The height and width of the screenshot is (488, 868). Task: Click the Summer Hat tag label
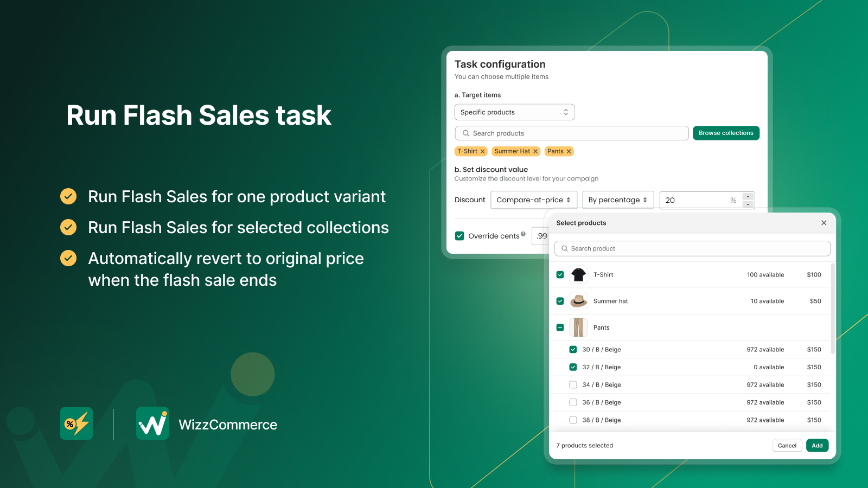click(x=512, y=151)
